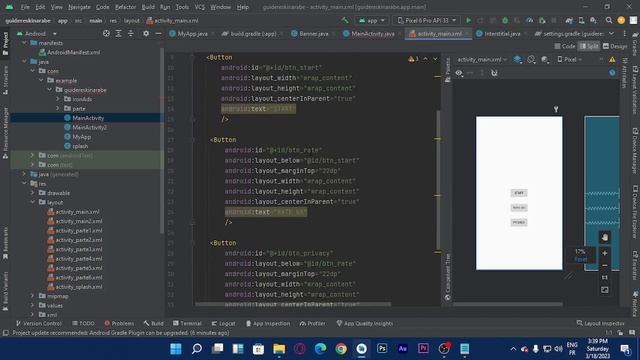Click Expand All icon in the Project panel
Image resolution: width=640 pixels, height=360 pixels.
tap(118, 33)
